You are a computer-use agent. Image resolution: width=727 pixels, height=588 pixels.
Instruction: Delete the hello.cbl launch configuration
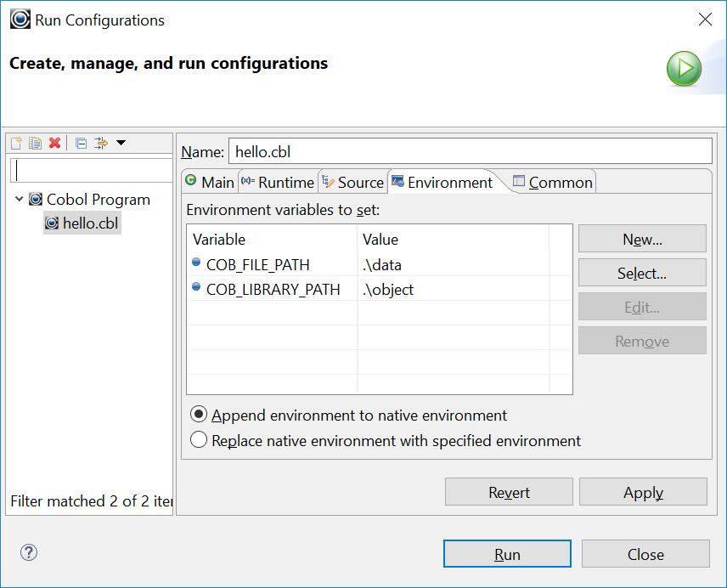point(54,143)
